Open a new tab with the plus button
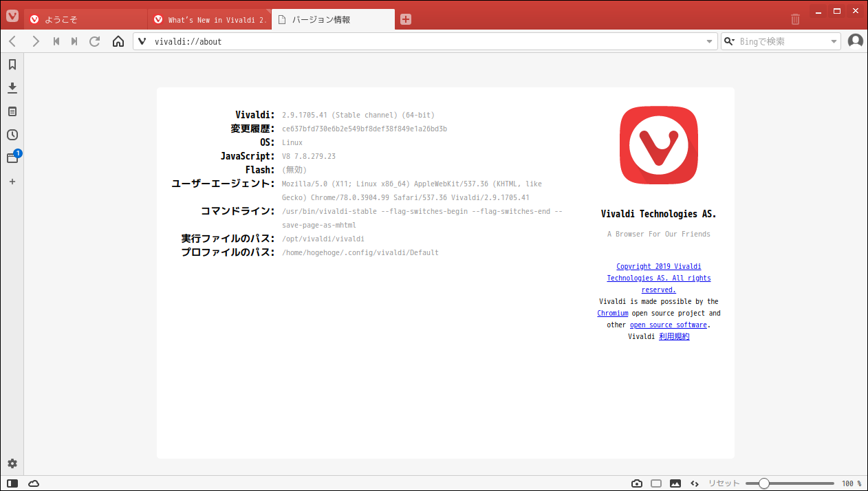Image resolution: width=868 pixels, height=491 pixels. coord(406,19)
